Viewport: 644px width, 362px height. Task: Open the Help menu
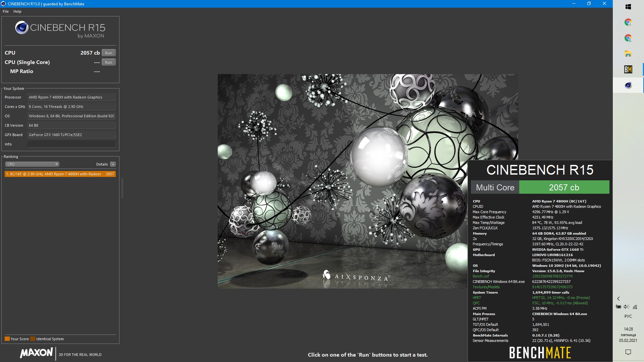click(x=17, y=11)
